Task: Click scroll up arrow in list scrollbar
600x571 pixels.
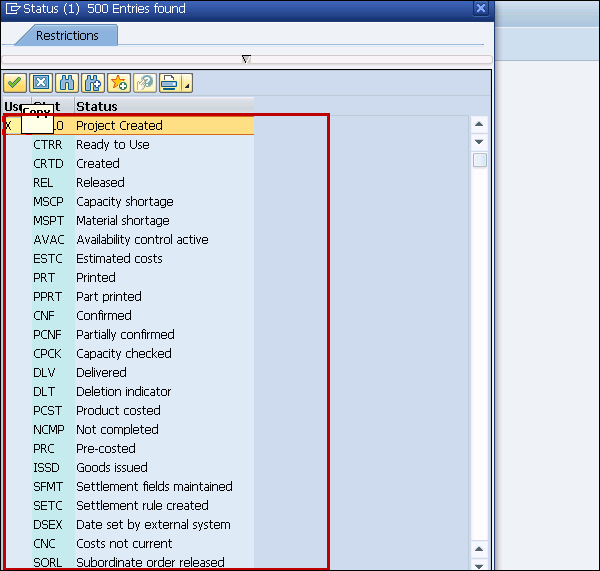Action: click(x=479, y=125)
